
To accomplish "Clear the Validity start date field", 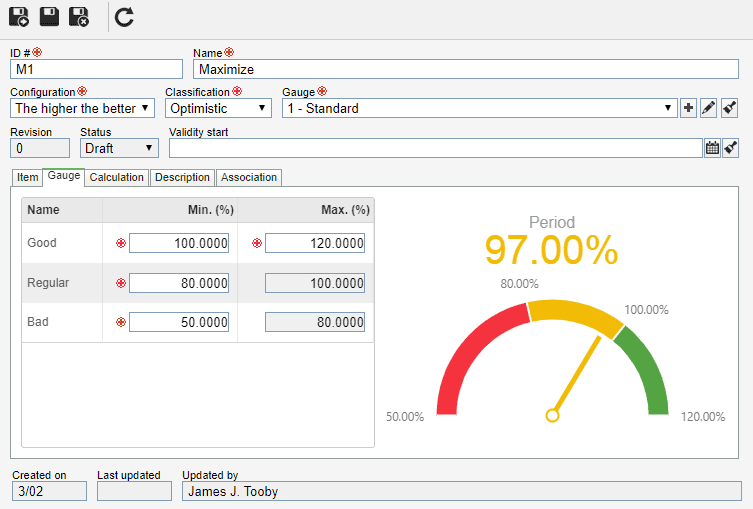I will (731, 148).
